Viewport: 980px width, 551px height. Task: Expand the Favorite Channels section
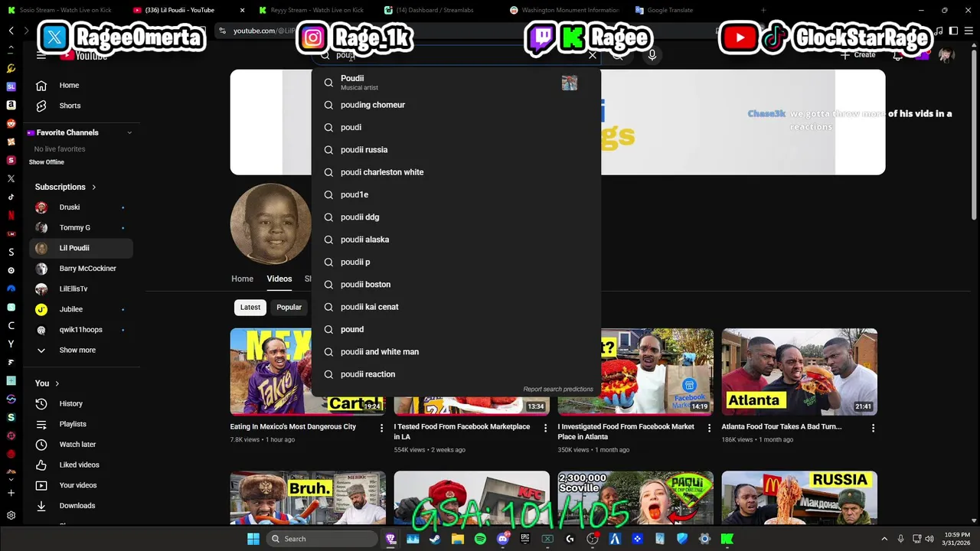coord(129,132)
